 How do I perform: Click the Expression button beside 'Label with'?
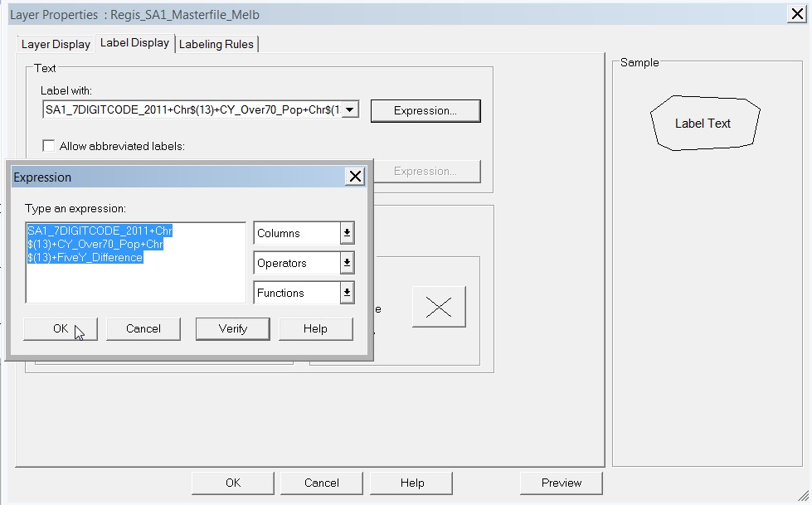(425, 110)
